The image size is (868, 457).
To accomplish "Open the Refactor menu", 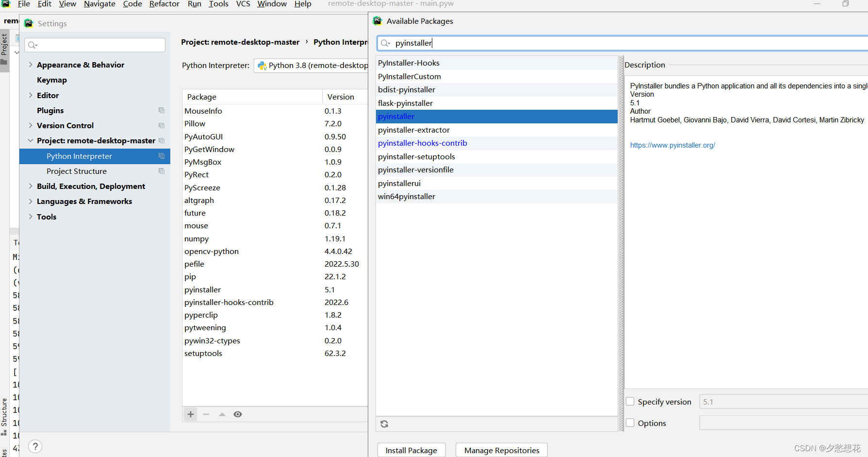I will point(164,4).
